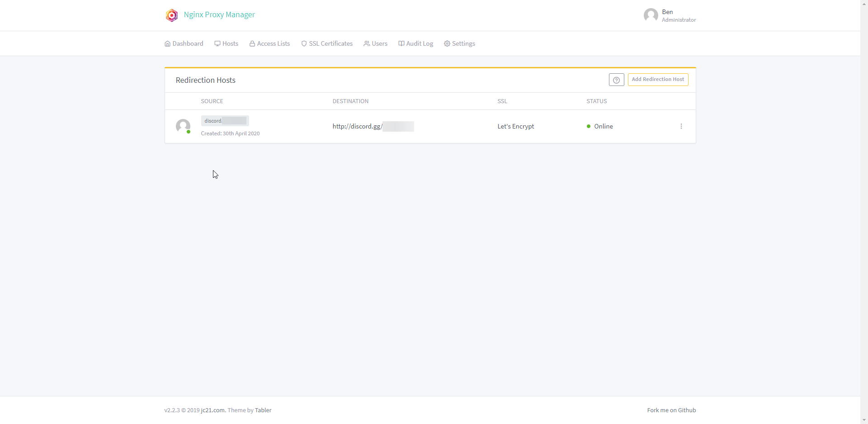The width and height of the screenshot is (868, 424).
Task: Open the Tabler theme link
Action: [x=264, y=410]
